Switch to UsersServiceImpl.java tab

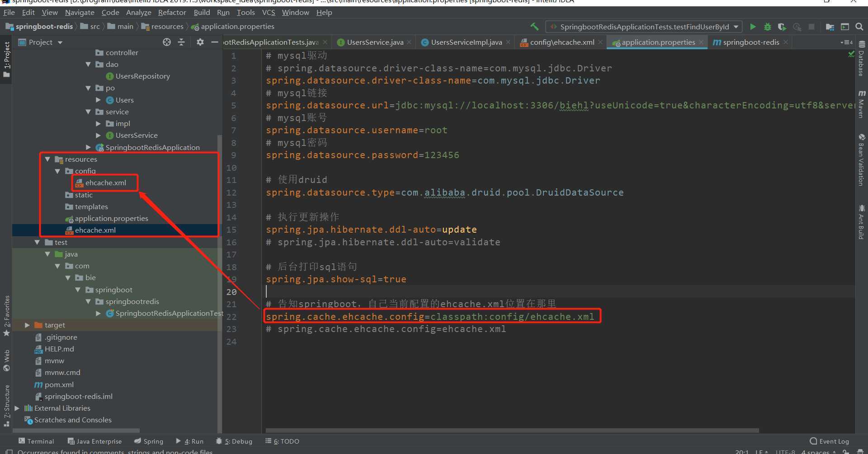[466, 42]
